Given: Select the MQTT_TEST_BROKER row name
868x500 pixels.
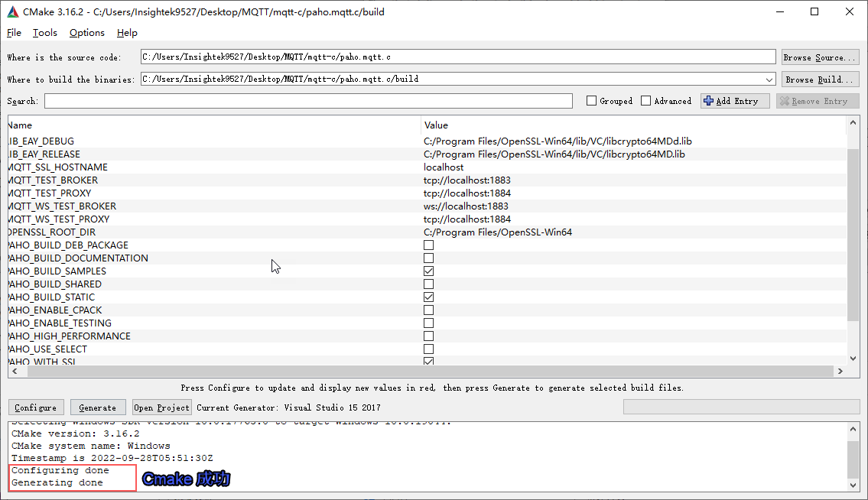Looking at the screenshot, I should [53, 180].
